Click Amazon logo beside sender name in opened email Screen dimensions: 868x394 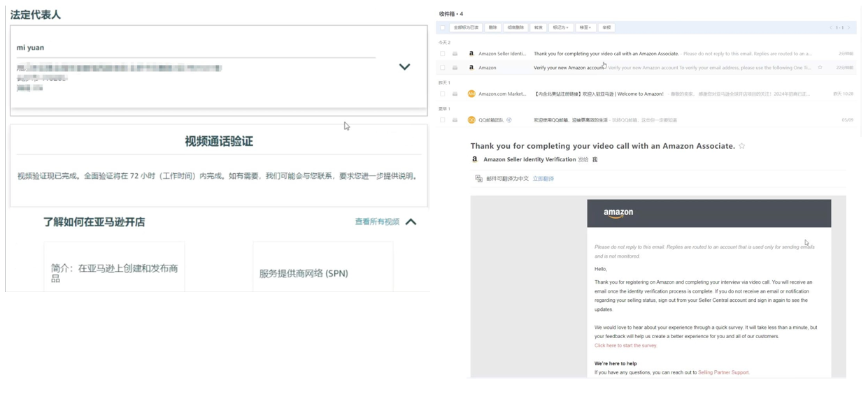tap(475, 159)
